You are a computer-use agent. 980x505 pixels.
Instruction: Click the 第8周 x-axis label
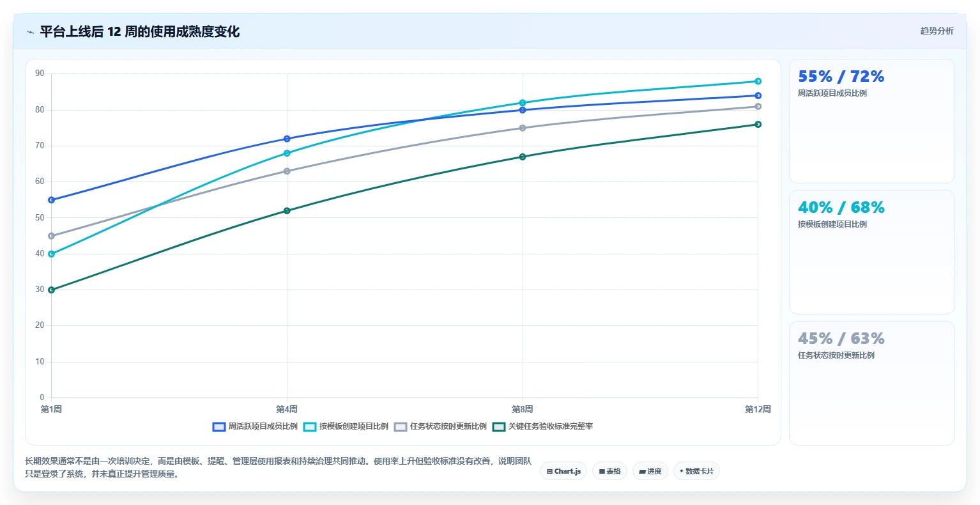point(523,409)
